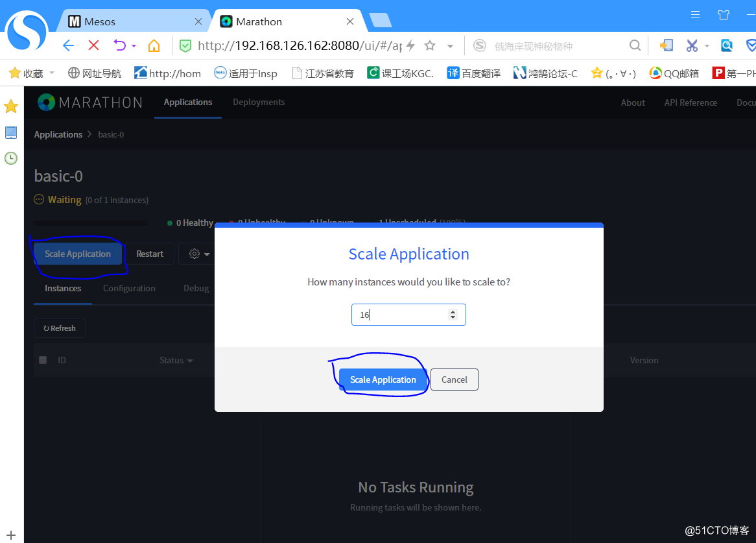The height and width of the screenshot is (543, 756).
Task: Click the Restart button
Action: coord(150,254)
